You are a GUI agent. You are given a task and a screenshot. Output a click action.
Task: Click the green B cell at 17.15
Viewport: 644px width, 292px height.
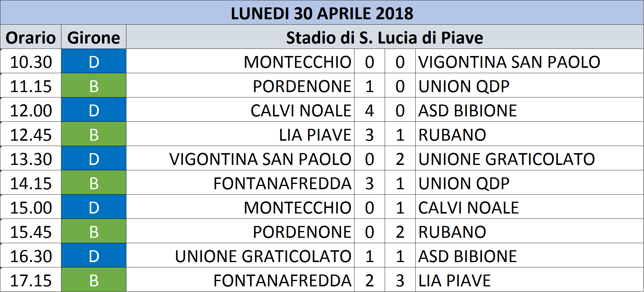[94, 280]
